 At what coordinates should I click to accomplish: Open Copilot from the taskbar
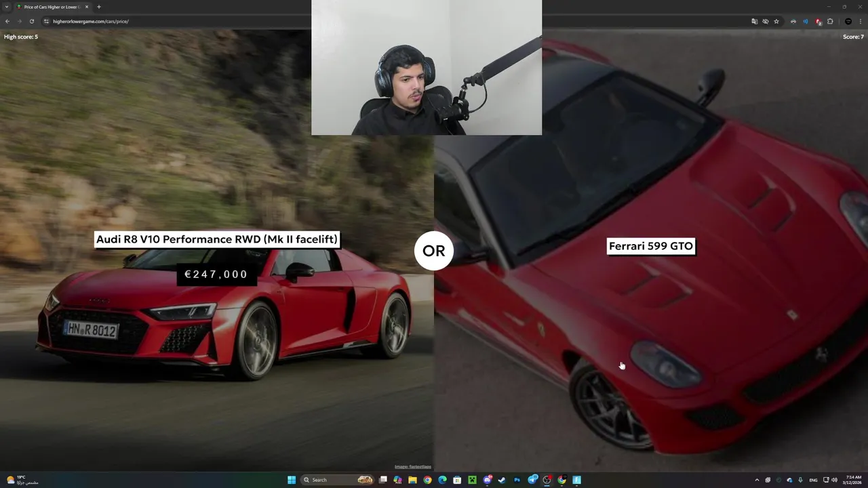tap(397, 480)
